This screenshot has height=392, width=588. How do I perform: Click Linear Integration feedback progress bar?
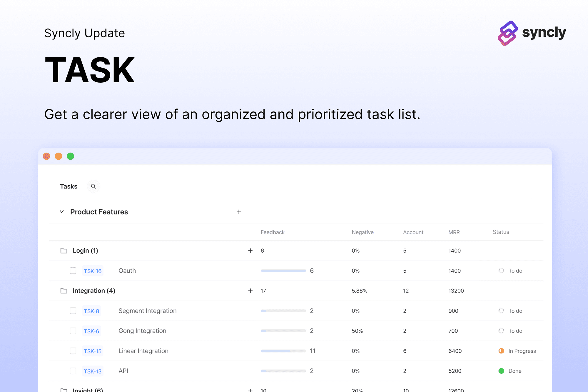tap(283, 351)
